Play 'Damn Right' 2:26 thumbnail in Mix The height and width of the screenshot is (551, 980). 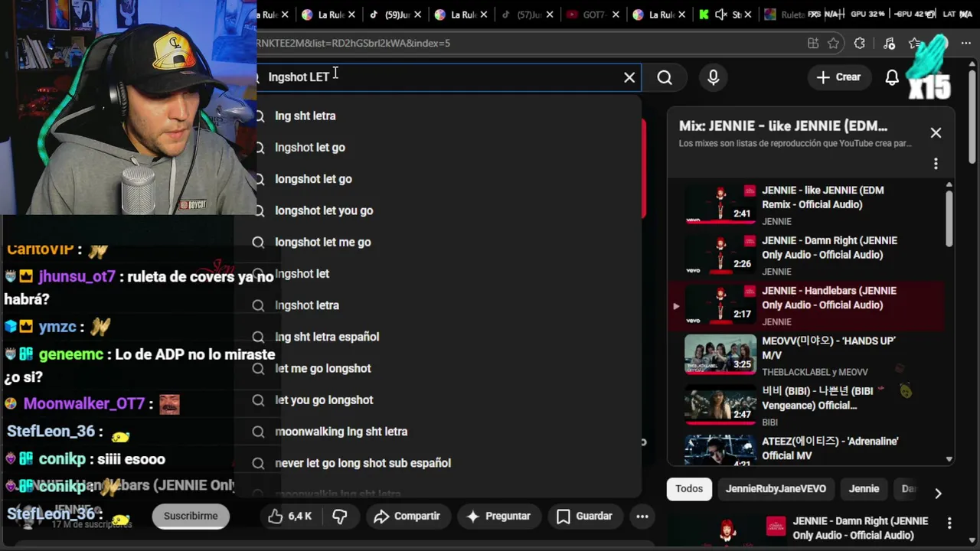coord(720,254)
